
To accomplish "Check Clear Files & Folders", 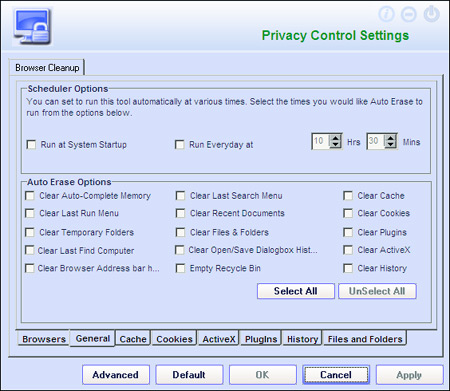I will pos(180,232).
